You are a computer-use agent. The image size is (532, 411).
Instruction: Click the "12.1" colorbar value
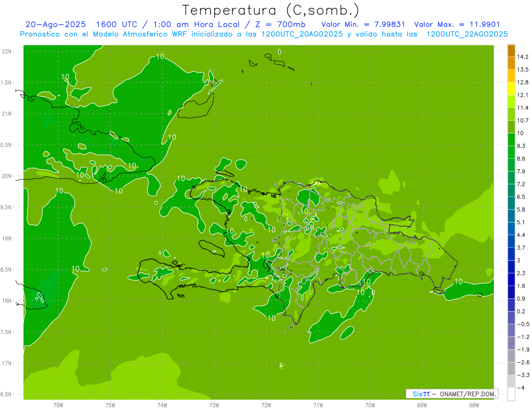click(x=523, y=95)
